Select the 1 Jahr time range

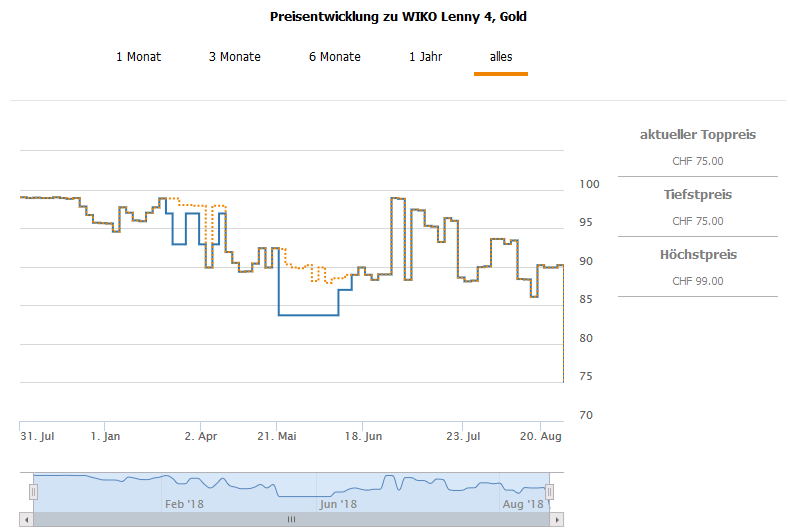click(x=425, y=57)
